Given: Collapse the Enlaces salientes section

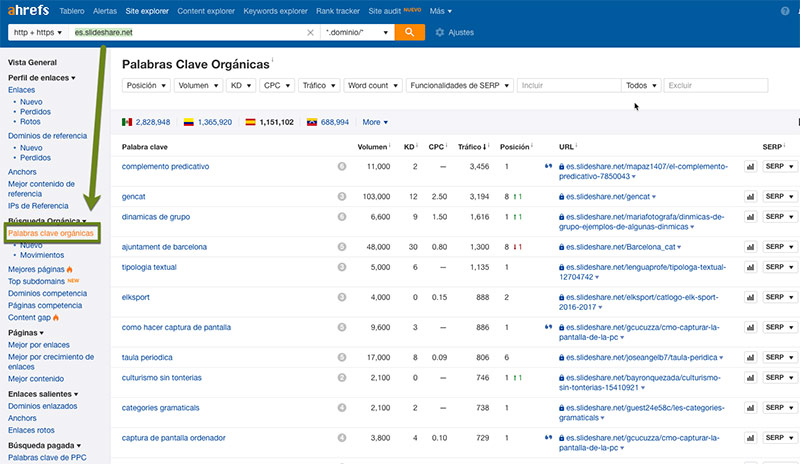Looking at the screenshot, I should point(43,394).
